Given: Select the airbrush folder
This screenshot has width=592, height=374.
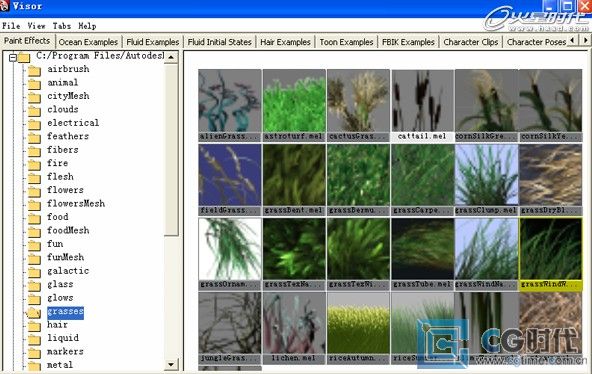Looking at the screenshot, I should 68,69.
